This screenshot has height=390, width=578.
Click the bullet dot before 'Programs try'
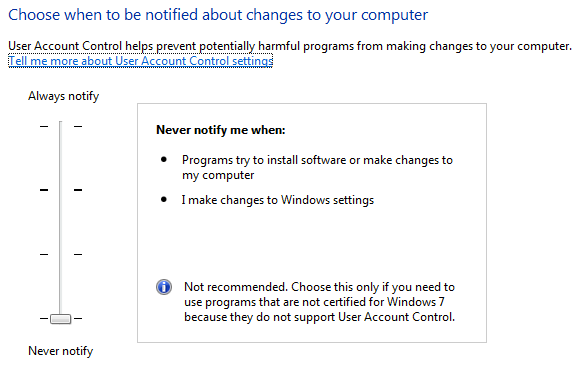(x=164, y=160)
